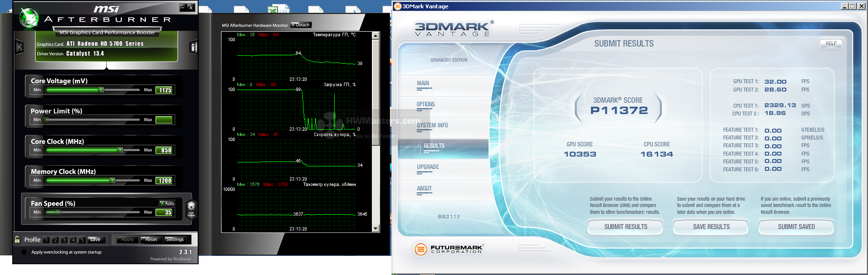Click SUBMIT SAVED button
The height and width of the screenshot is (275, 868).
796,227
